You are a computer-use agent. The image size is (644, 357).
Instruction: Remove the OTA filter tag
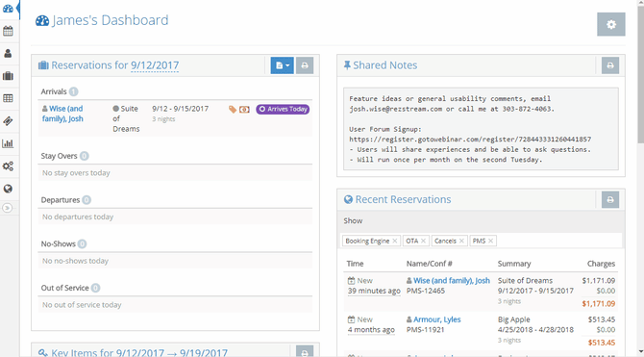click(423, 241)
